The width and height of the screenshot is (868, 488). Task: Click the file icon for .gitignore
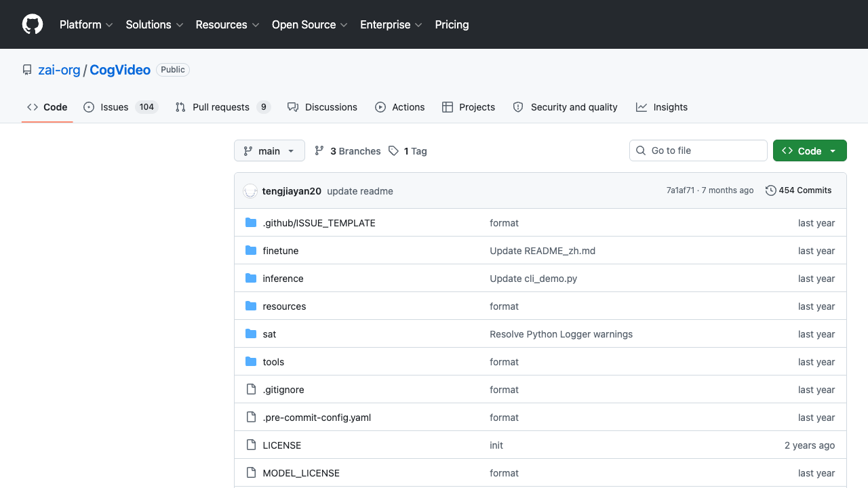(x=251, y=390)
